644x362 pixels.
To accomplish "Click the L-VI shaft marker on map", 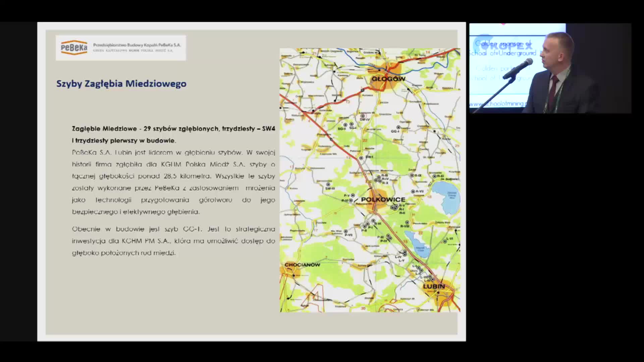I will [x=445, y=241].
